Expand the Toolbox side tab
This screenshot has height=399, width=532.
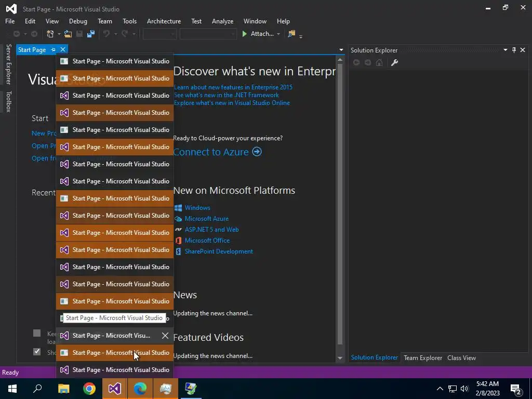coord(8,101)
